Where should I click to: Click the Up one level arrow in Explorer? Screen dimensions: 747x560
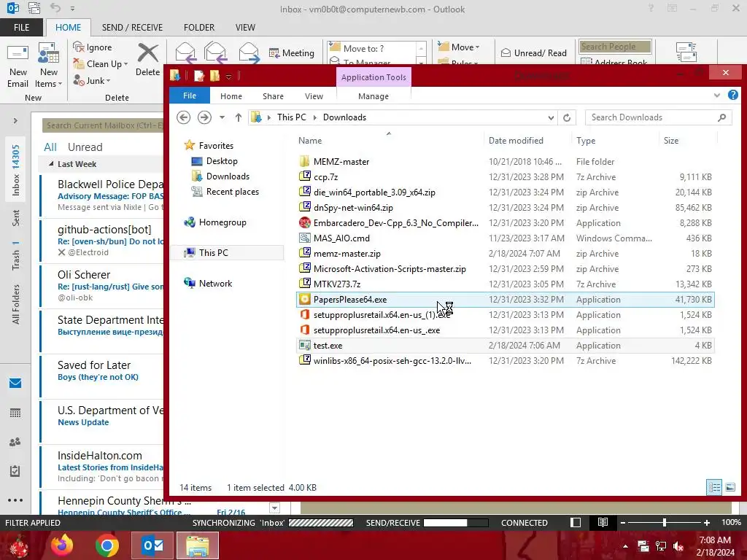(239, 117)
